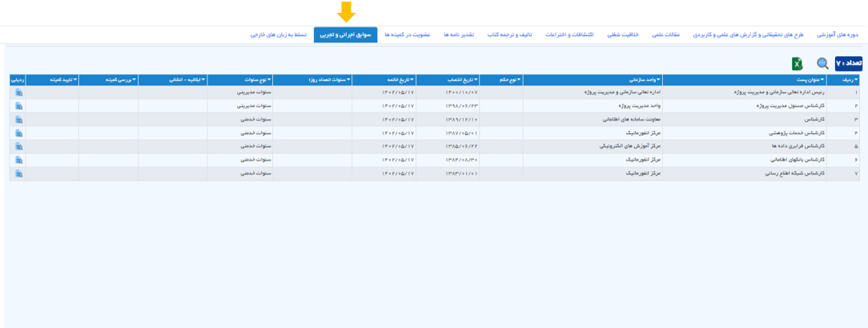Expand the تاریخ انتصاب column dropdown
The image size is (868, 328).
click(476, 79)
